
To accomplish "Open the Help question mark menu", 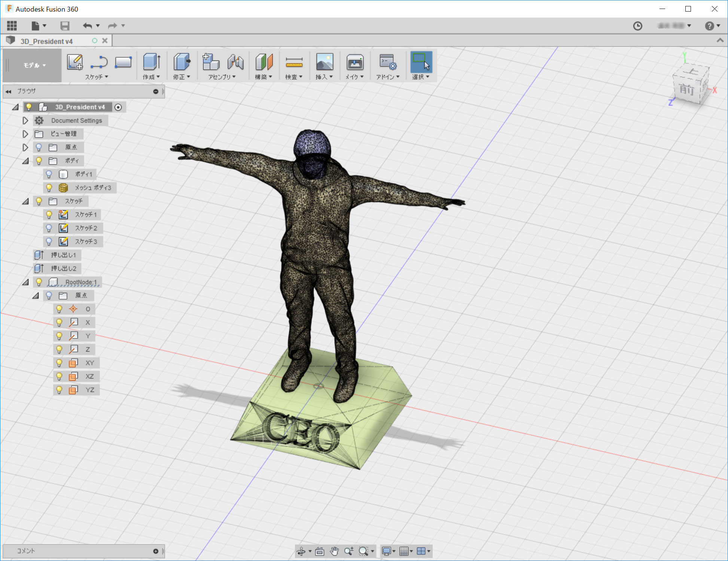I will [x=709, y=26].
